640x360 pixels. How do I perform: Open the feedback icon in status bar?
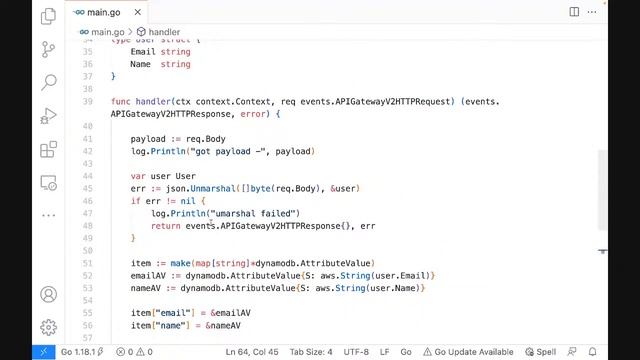(572, 352)
